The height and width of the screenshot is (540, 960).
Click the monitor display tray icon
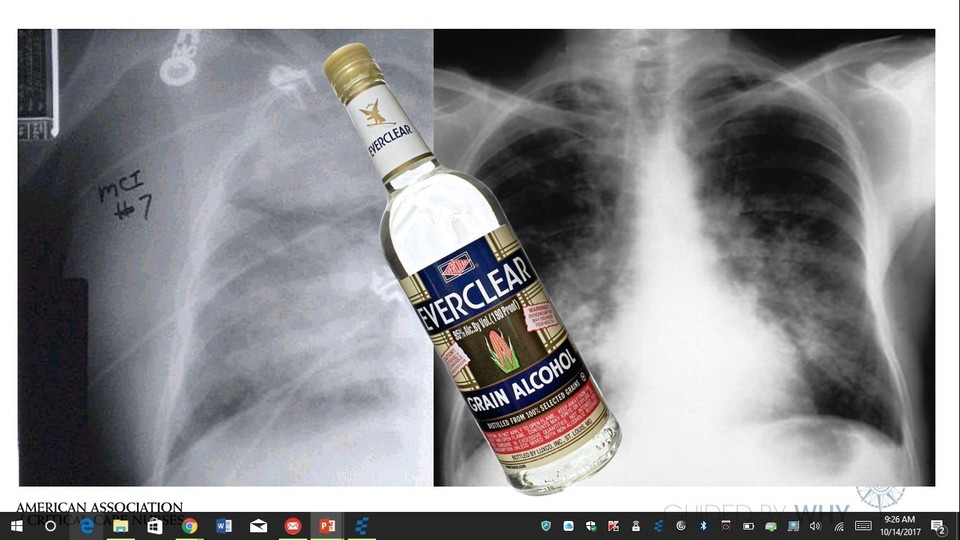[x=793, y=526]
